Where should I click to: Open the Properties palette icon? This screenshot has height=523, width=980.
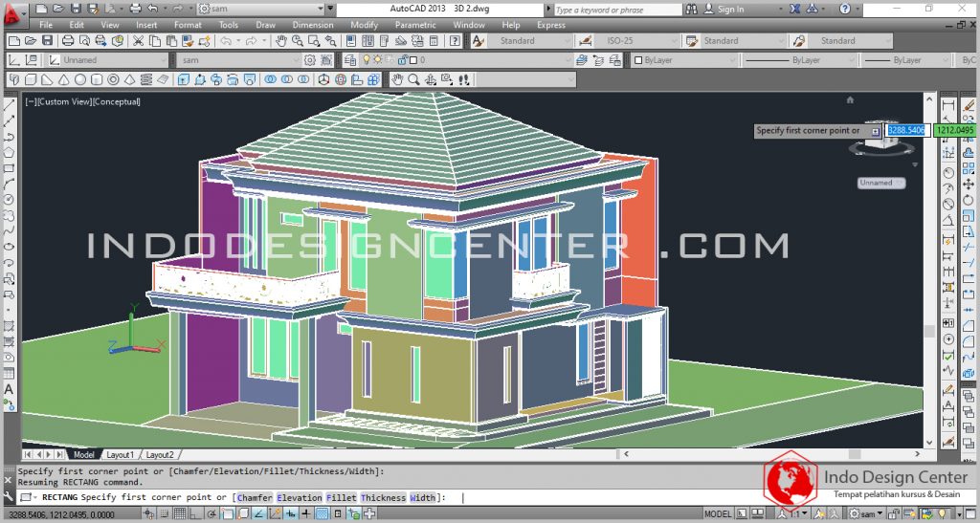[x=351, y=41]
